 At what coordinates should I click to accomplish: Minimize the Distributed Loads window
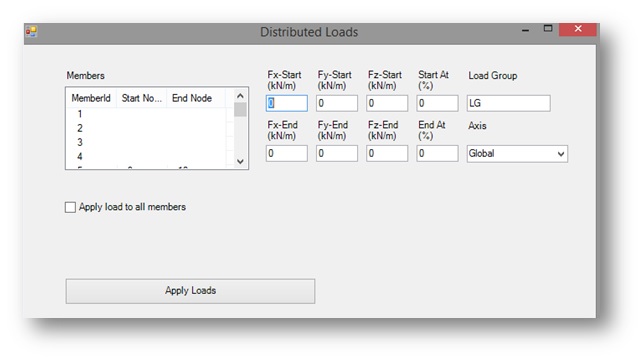[525, 30]
